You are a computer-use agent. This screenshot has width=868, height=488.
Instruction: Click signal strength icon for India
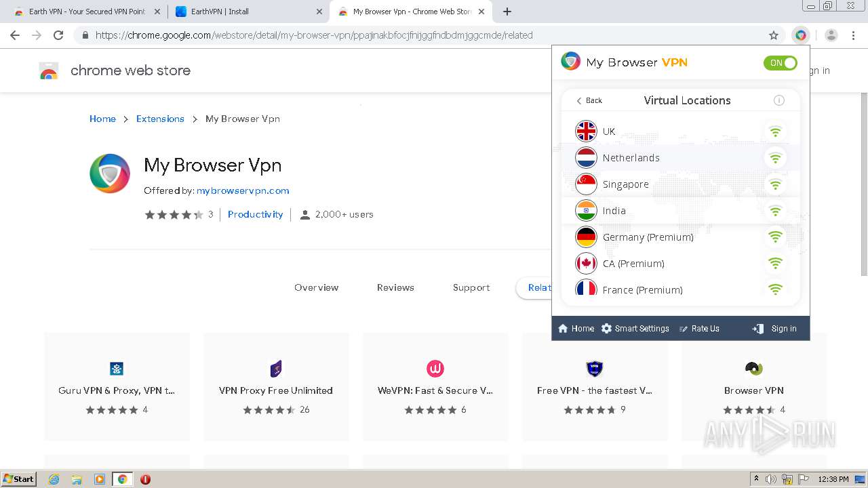(775, 211)
